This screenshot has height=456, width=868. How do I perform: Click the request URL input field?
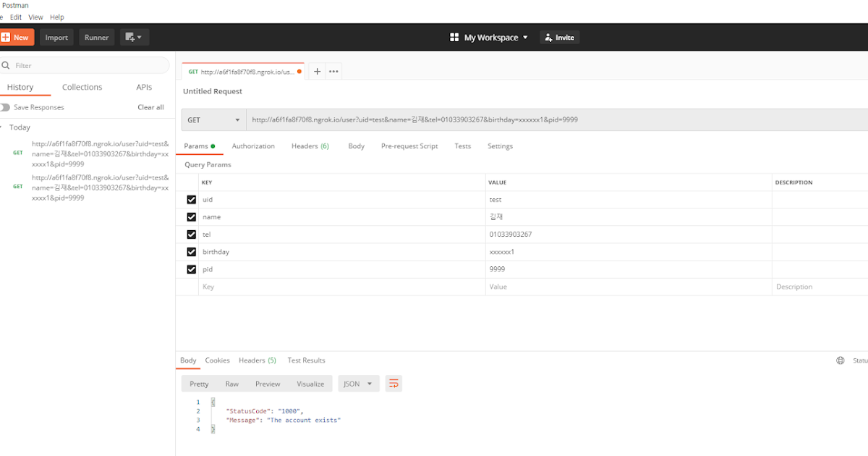pos(506,119)
